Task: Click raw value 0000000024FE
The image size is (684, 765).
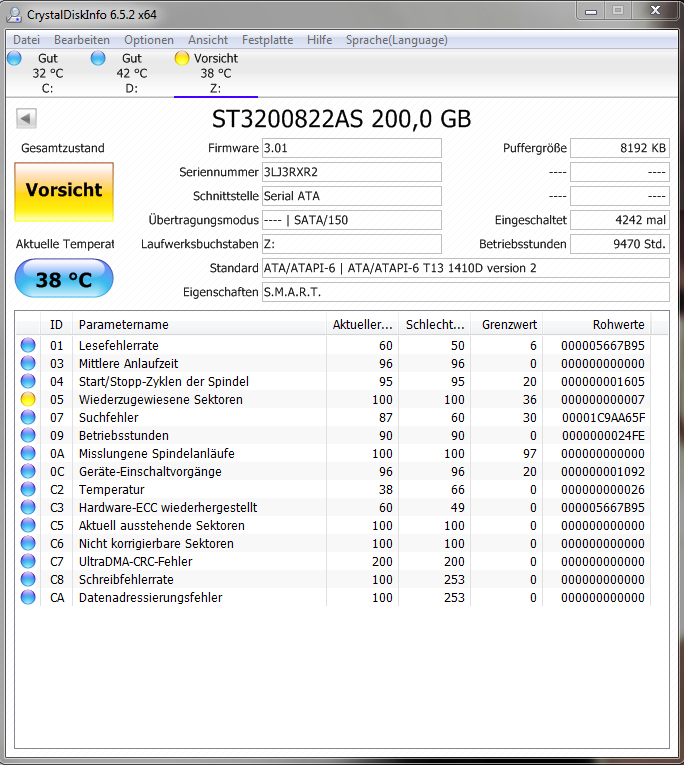Action: coord(604,436)
